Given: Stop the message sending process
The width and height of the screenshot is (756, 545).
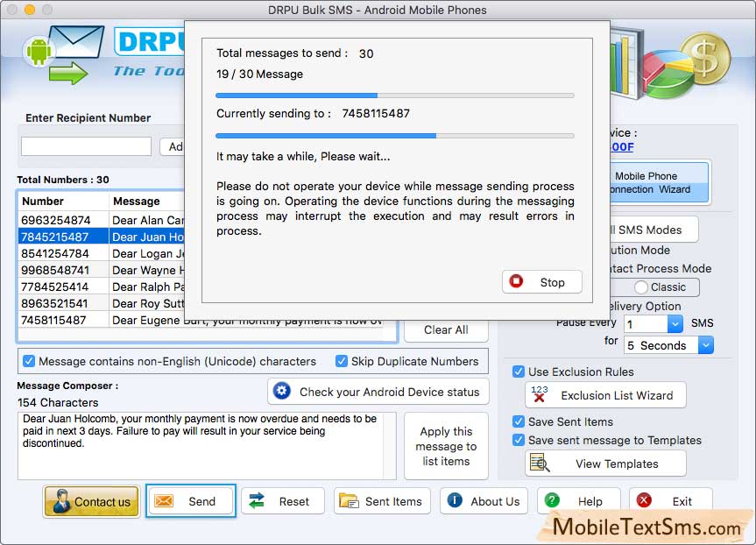Looking at the screenshot, I should point(542,281).
